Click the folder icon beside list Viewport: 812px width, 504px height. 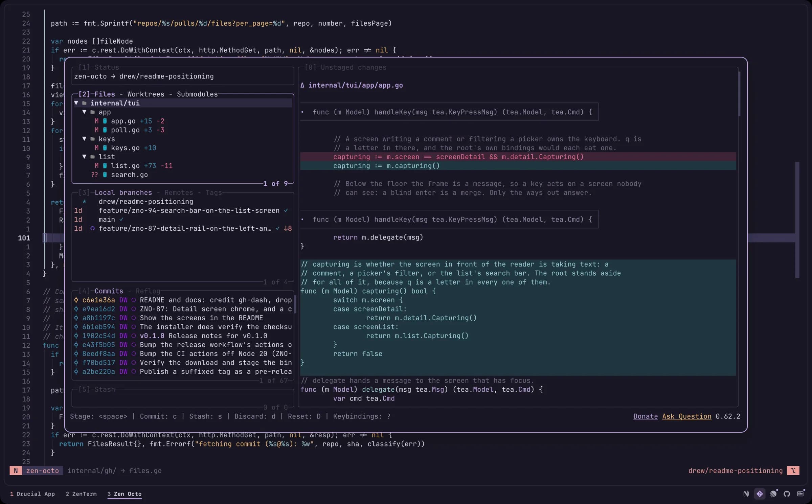(x=93, y=157)
